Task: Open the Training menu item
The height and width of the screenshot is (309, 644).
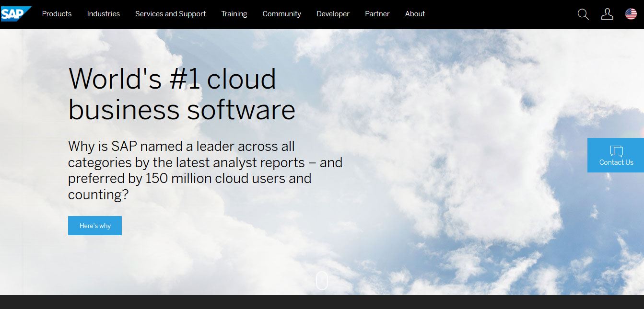Action: [234, 14]
